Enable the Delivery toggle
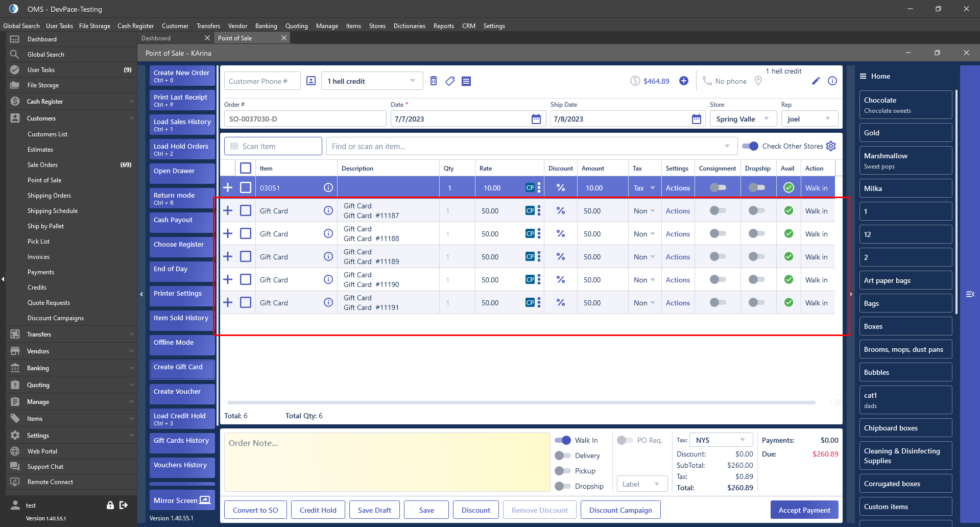Screen dimensions: 980x527 [x=563, y=456]
